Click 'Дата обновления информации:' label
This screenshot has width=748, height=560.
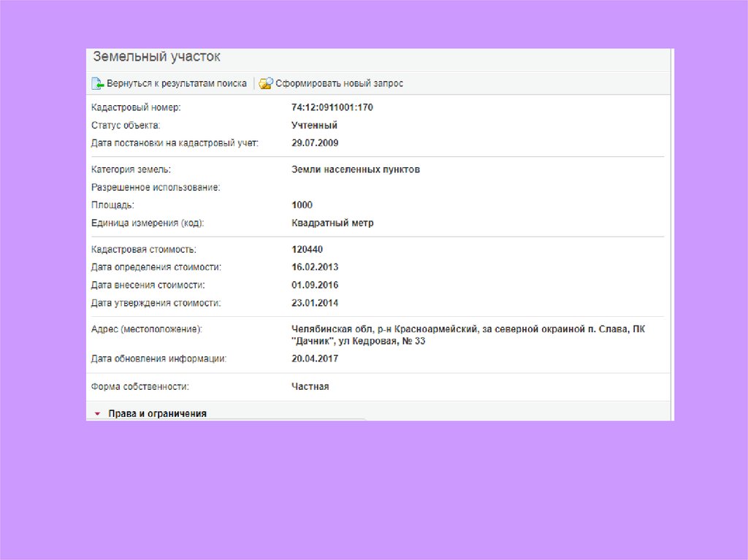coord(159,358)
